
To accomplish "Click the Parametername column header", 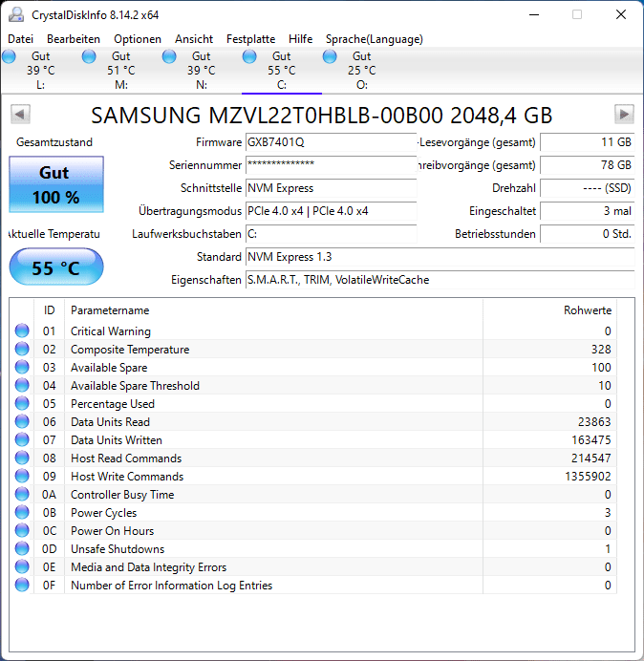I will [273, 310].
